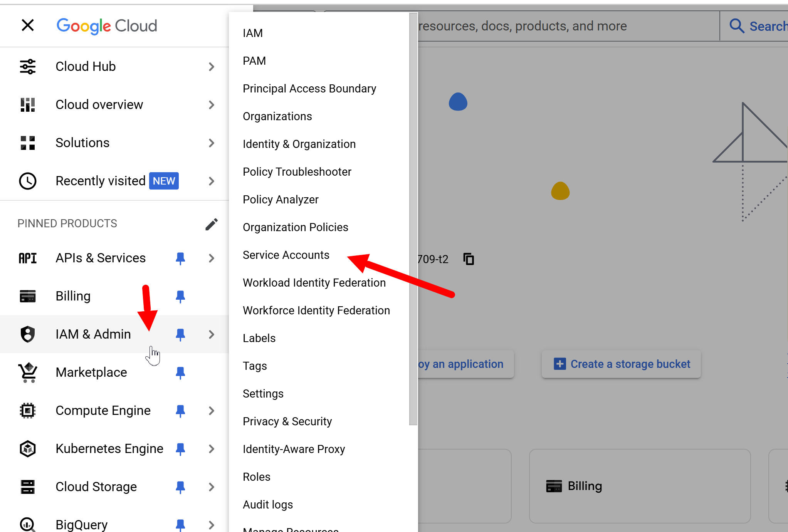The image size is (788, 532).
Task: Open Privacy & Security
Action: [287, 421]
